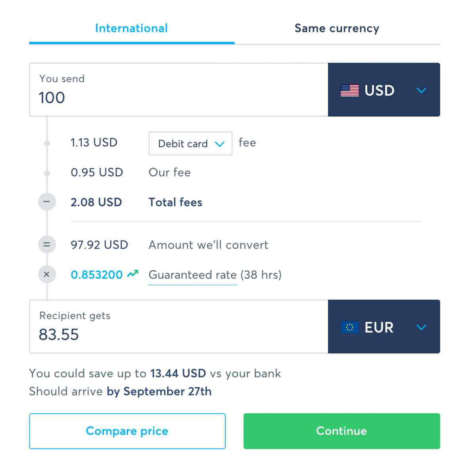
Task: Click the green rate trend arrow icon
Action: point(132,274)
